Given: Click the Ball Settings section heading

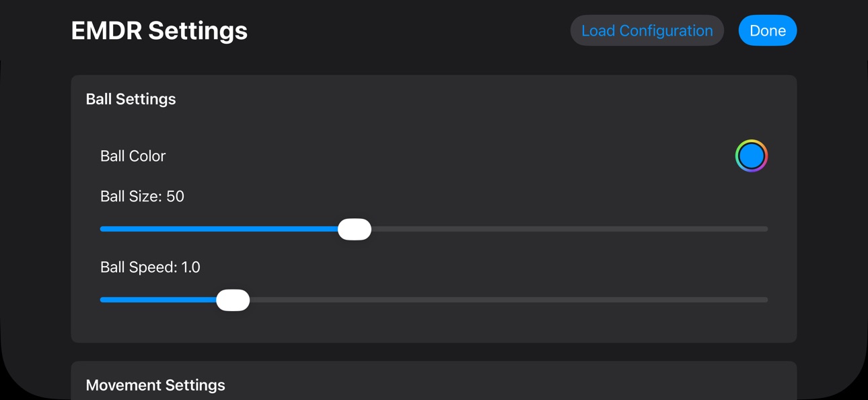Looking at the screenshot, I should (131, 99).
